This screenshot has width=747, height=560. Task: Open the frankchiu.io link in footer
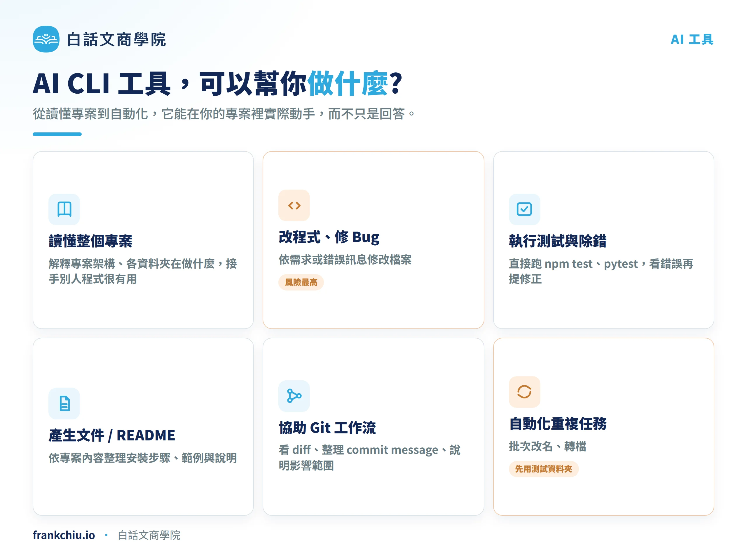click(64, 535)
